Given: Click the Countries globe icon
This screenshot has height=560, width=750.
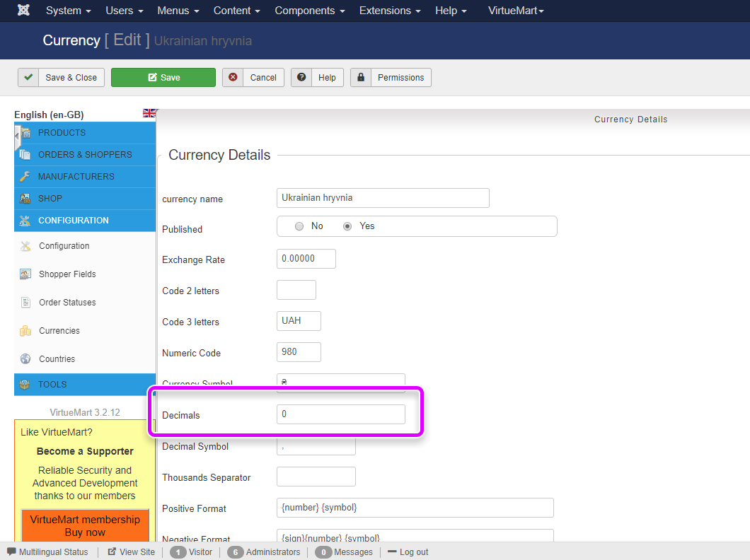Looking at the screenshot, I should click(x=26, y=359).
